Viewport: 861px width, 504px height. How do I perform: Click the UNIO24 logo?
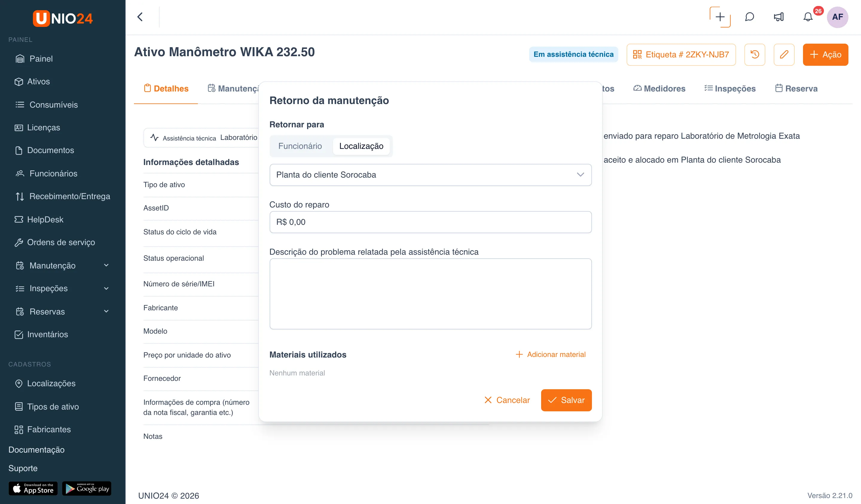(x=62, y=18)
